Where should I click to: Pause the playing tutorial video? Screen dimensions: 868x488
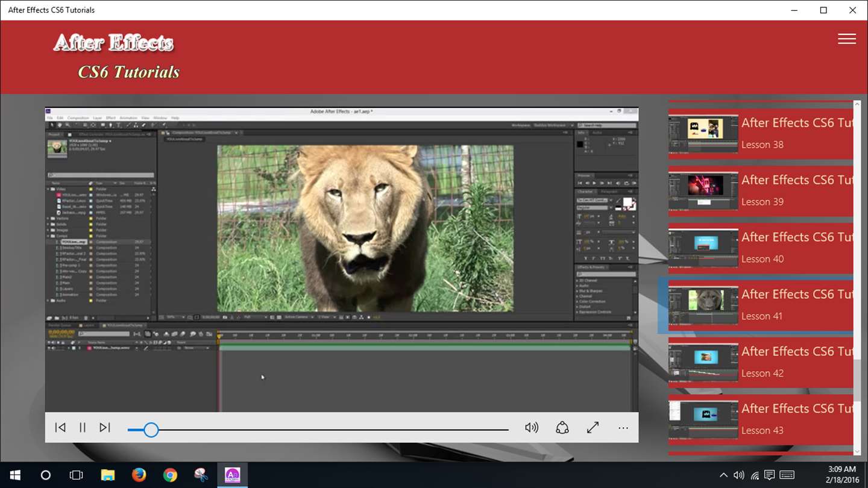click(x=83, y=428)
